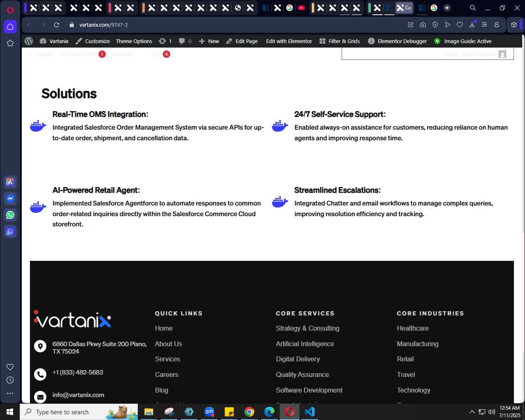This screenshot has height=420, width=525.
Task: Go to Opera start page home icon
Action: (x=10, y=27)
